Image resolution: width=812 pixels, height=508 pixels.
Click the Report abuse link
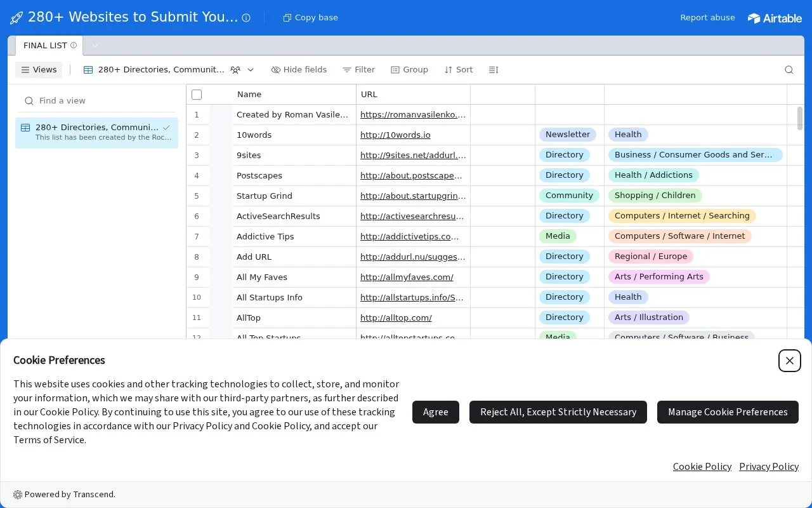(707, 18)
